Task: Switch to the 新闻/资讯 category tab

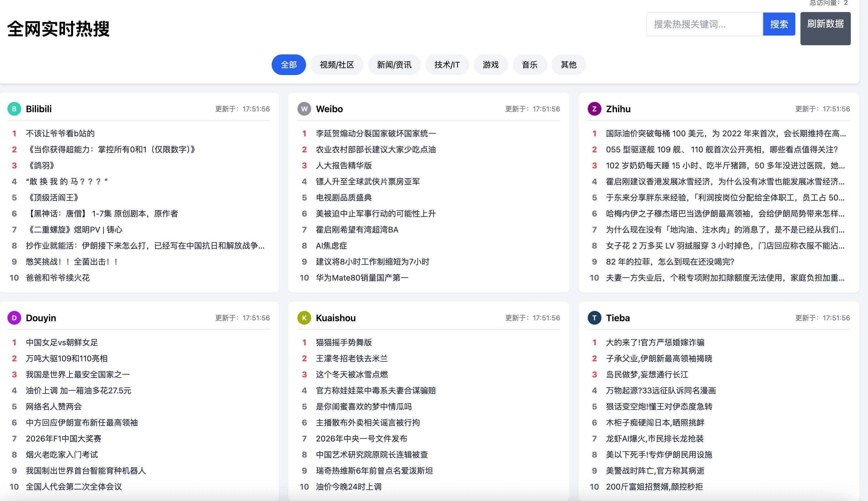Action: coord(394,64)
